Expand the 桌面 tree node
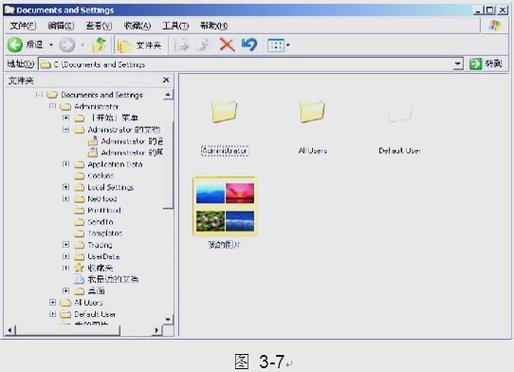514x372 pixels. coord(66,291)
